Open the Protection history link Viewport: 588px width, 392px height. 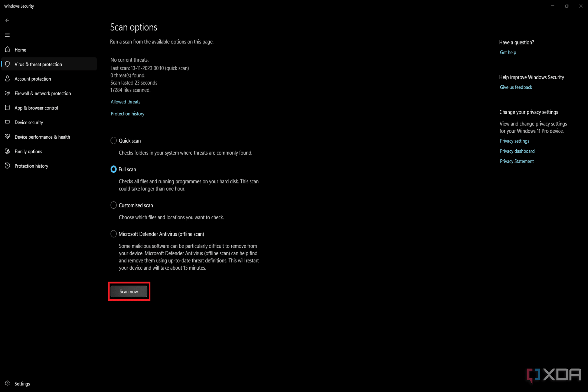tap(127, 113)
